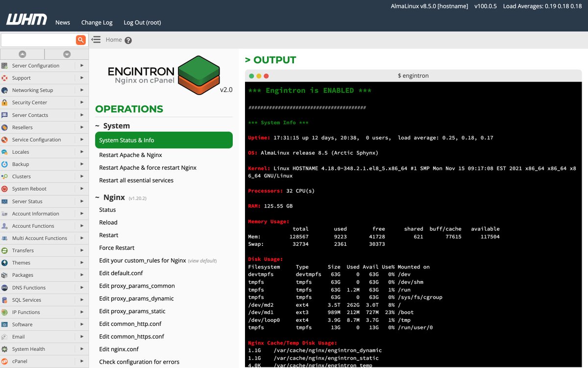Click the Networking Setup icon
Screen dimensions: 588x368
(5, 90)
